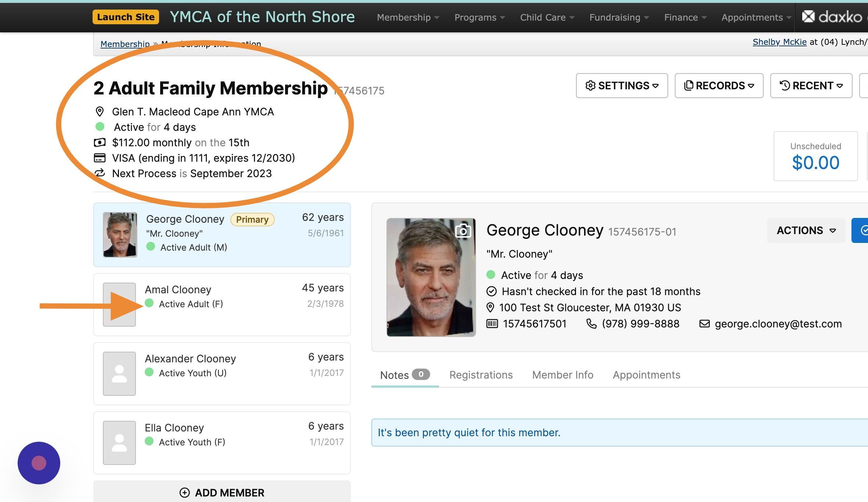Click the green Active status dot under membership title
This screenshot has height=502, width=868.
100,127
